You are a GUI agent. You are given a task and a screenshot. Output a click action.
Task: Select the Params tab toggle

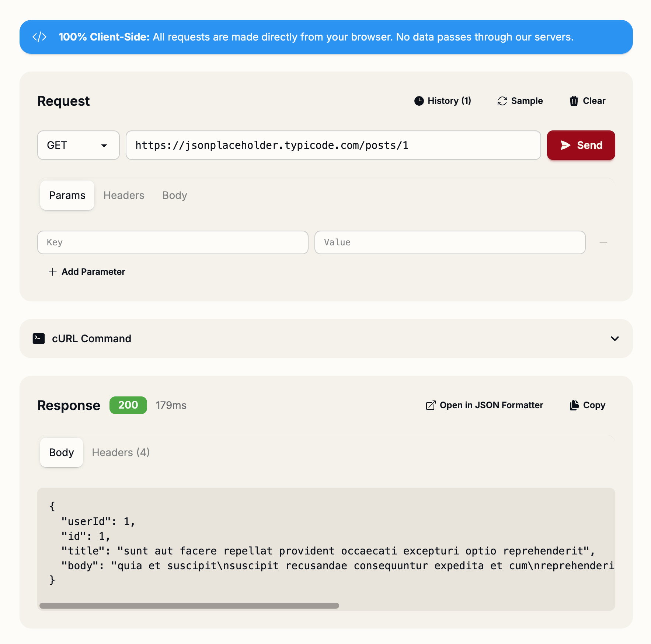pyautogui.click(x=67, y=195)
